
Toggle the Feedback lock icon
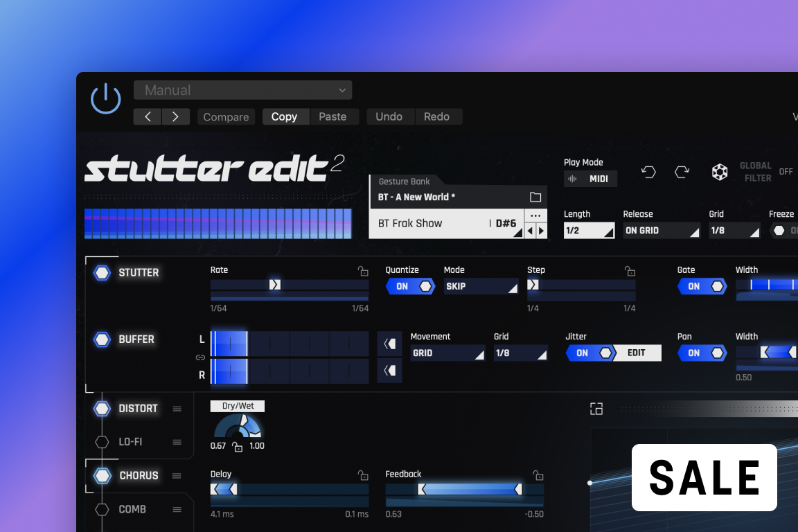(538, 475)
